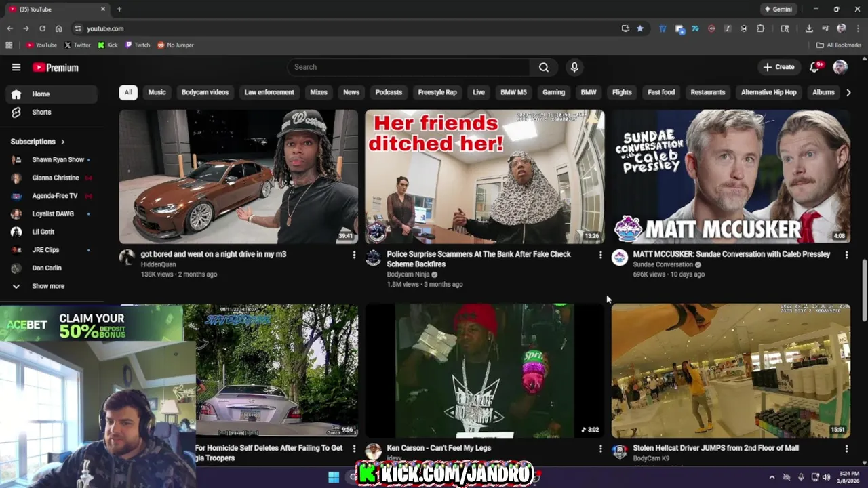Select the Freestyle Rap chip
This screenshot has width=868, height=488.
click(x=437, y=92)
